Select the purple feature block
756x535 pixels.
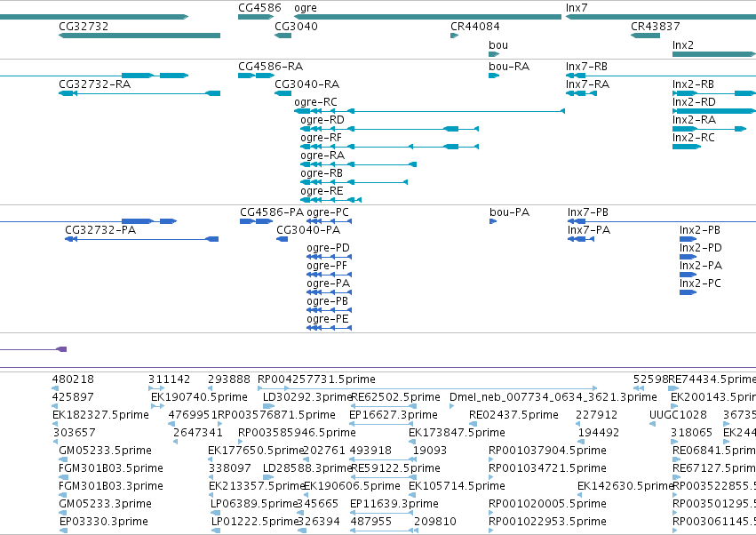coord(61,349)
